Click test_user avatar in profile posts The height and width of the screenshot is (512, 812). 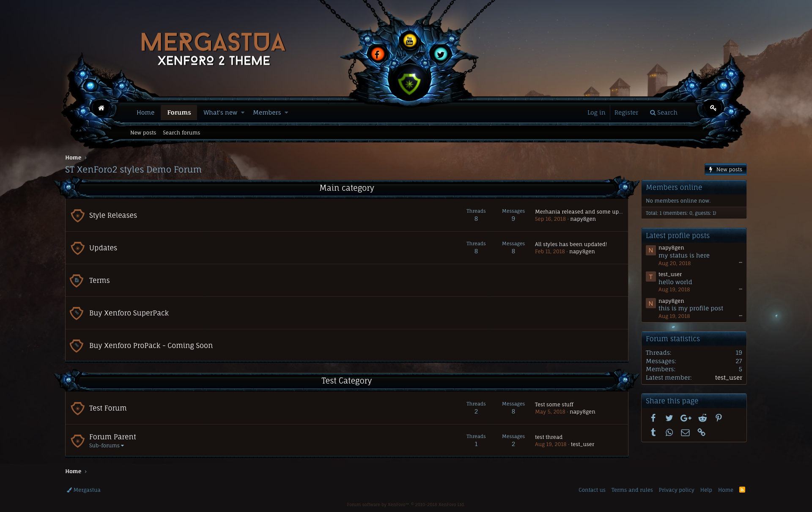point(650,277)
